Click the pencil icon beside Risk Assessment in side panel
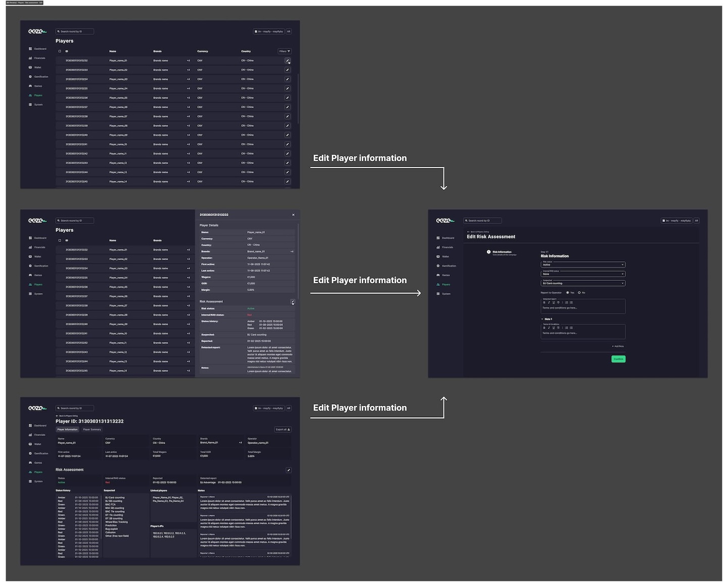The height and width of the screenshot is (587, 728). pyautogui.click(x=292, y=302)
